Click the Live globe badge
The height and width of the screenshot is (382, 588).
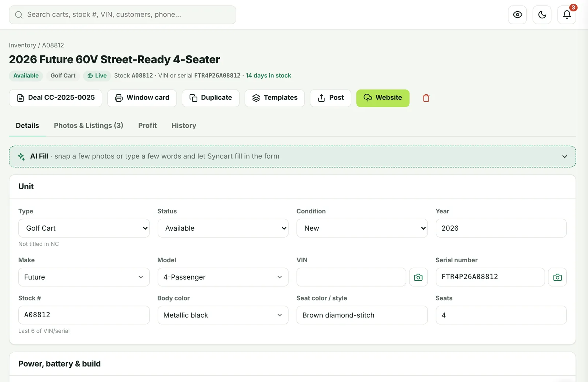[x=97, y=76]
